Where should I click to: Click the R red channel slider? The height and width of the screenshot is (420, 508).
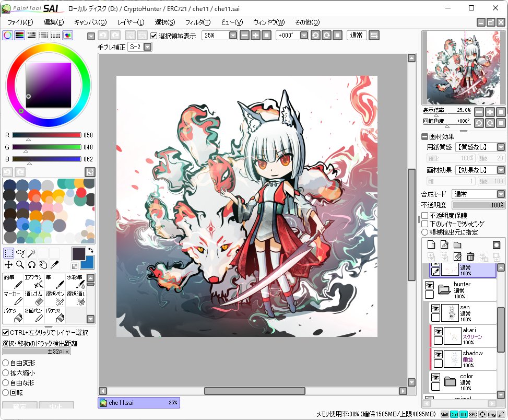point(46,135)
